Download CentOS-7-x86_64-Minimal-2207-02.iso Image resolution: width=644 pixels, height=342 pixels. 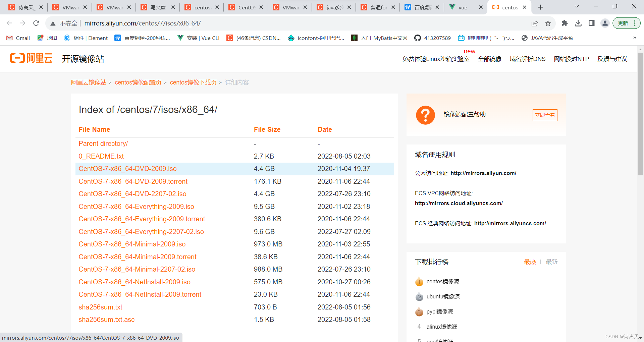click(137, 269)
